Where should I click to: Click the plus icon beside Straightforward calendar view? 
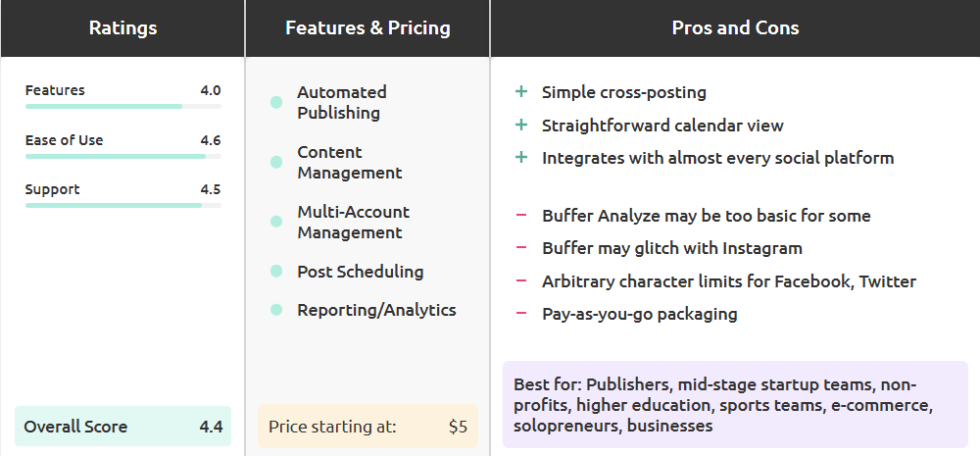pyautogui.click(x=521, y=126)
